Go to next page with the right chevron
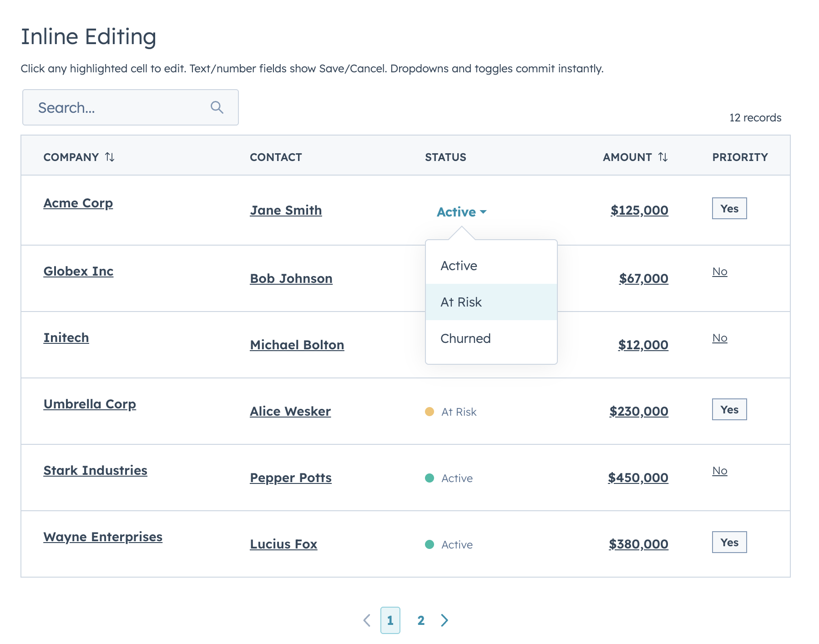This screenshot has width=819, height=644. pyautogui.click(x=445, y=620)
